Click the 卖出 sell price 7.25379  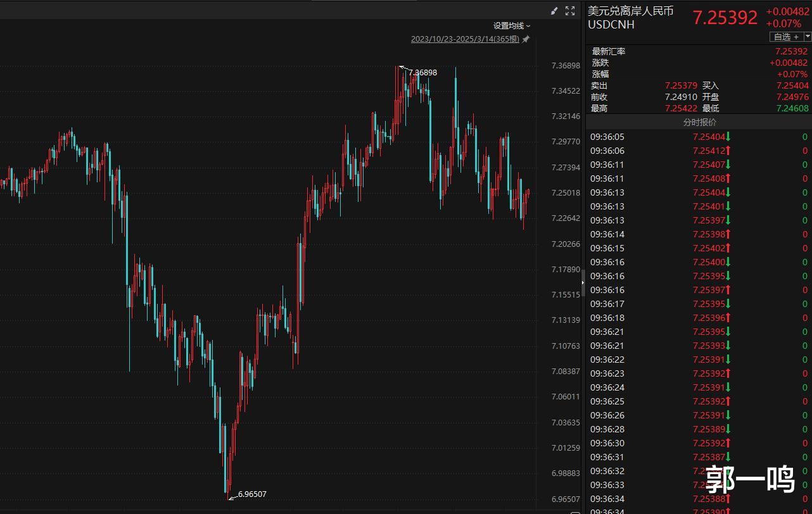(x=681, y=85)
